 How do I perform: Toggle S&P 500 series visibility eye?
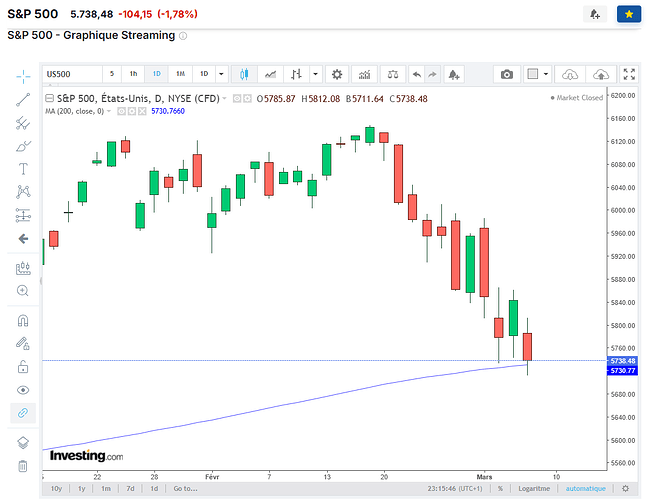[237, 99]
